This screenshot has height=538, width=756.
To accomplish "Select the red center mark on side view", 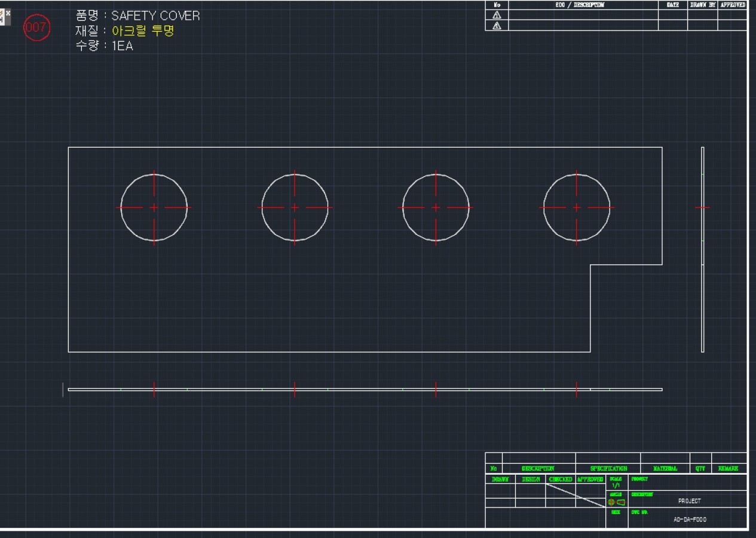I will coord(702,207).
